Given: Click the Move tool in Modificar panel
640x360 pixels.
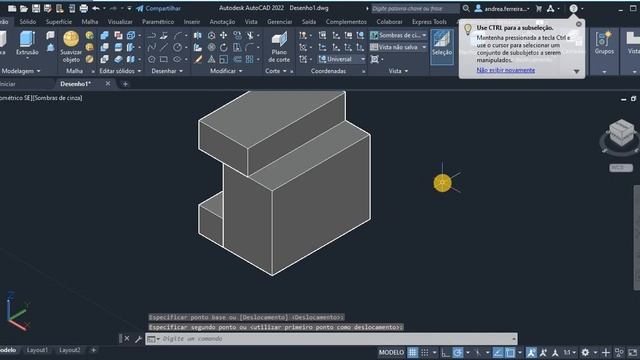Looking at the screenshot, I should (x=224, y=36).
